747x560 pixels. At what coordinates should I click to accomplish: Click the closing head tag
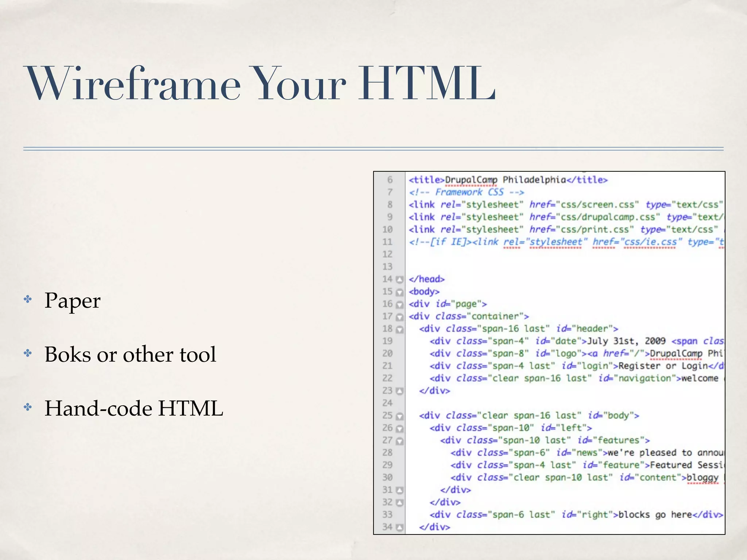(x=427, y=279)
